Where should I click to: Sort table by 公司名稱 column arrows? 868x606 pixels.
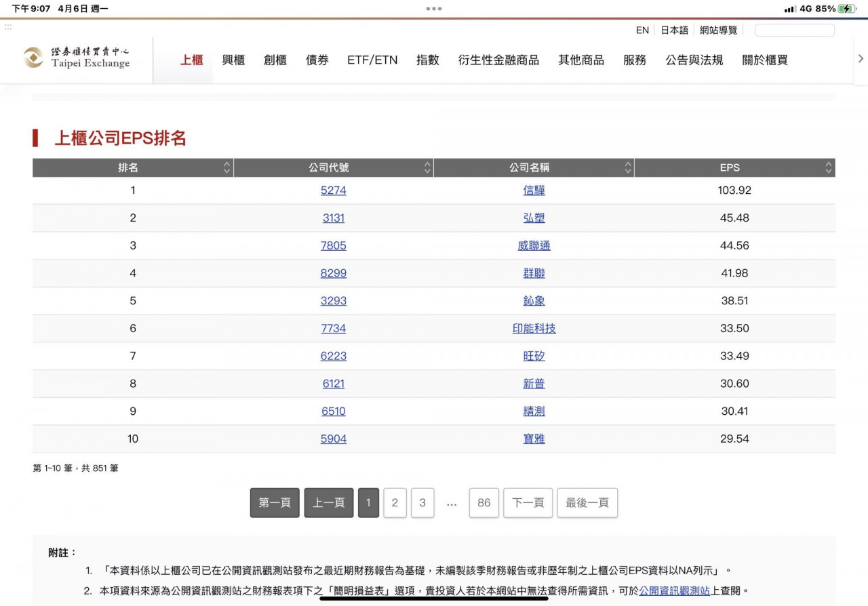coord(628,167)
